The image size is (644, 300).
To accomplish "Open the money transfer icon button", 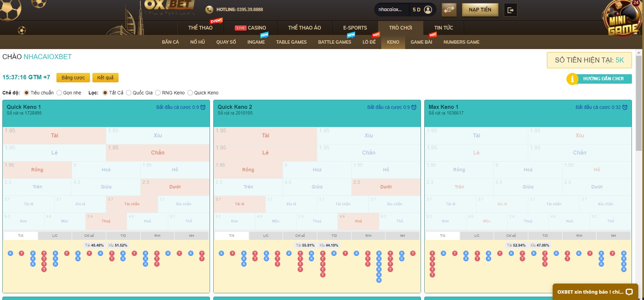I will (449, 10).
